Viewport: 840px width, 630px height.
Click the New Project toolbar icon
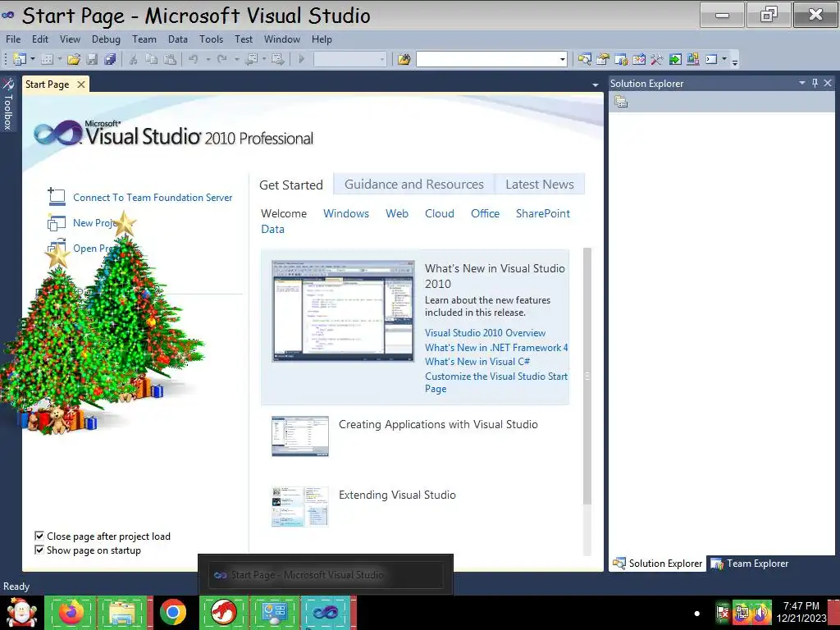coord(20,59)
